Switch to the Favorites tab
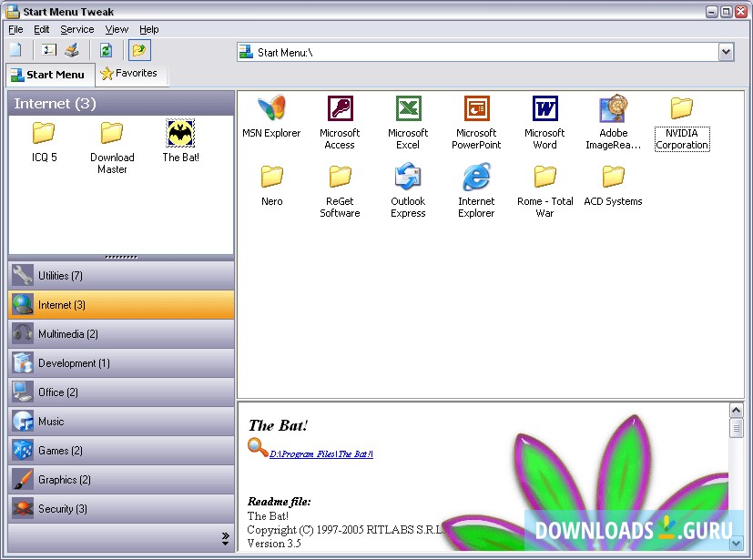Screen dimensions: 753x560 (x=131, y=73)
